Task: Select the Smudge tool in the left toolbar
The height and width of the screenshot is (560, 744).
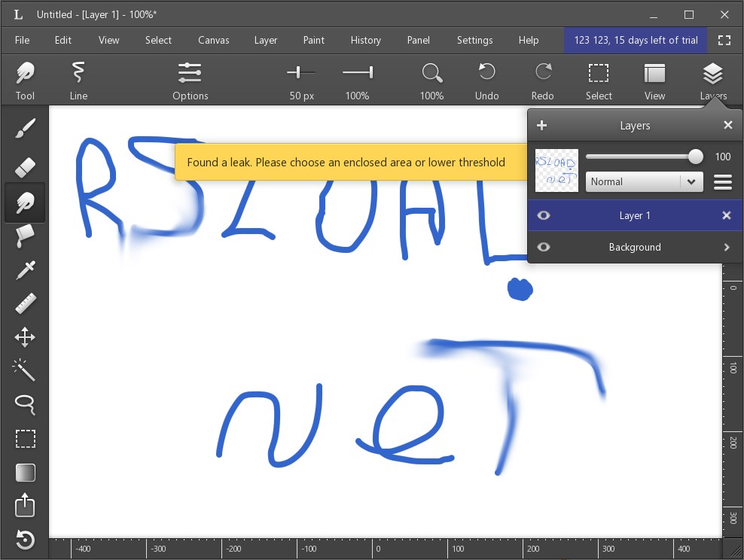Action: tap(25, 202)
